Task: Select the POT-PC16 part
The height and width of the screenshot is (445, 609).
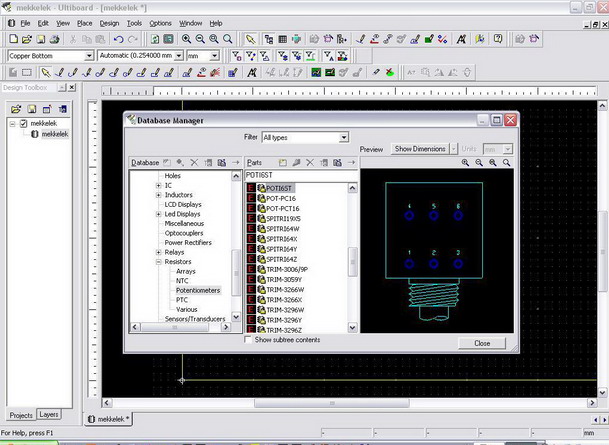Action: click(281, 198)
